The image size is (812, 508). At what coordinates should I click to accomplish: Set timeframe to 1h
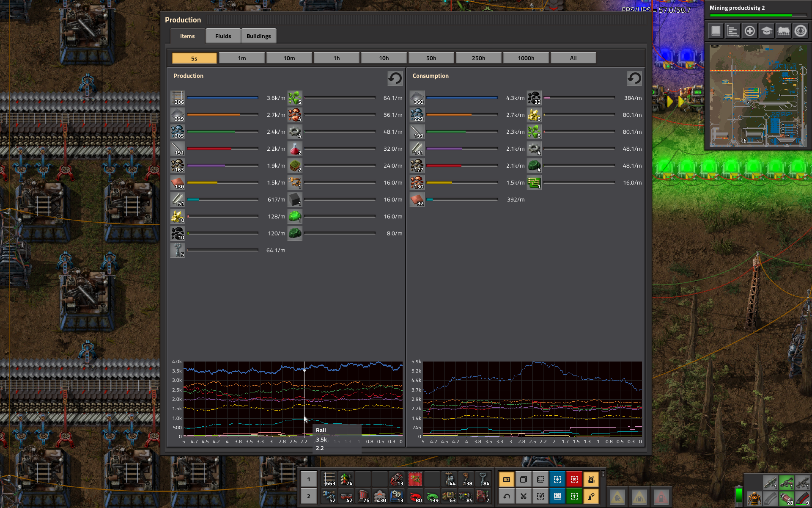336,58
